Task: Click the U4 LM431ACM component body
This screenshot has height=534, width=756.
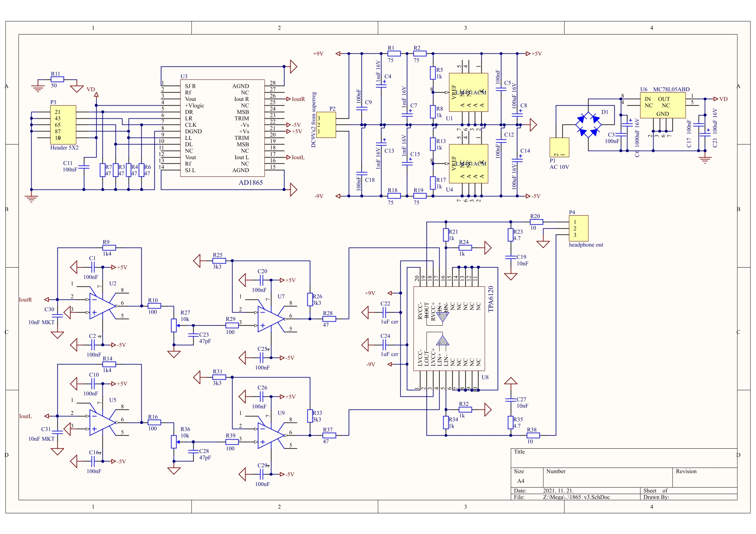Action: 469,164
